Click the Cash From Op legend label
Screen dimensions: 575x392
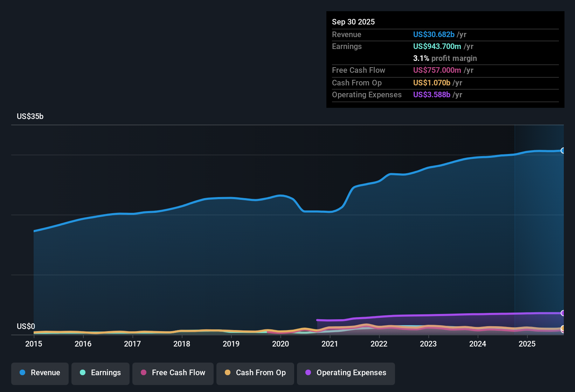pos(261,372)
